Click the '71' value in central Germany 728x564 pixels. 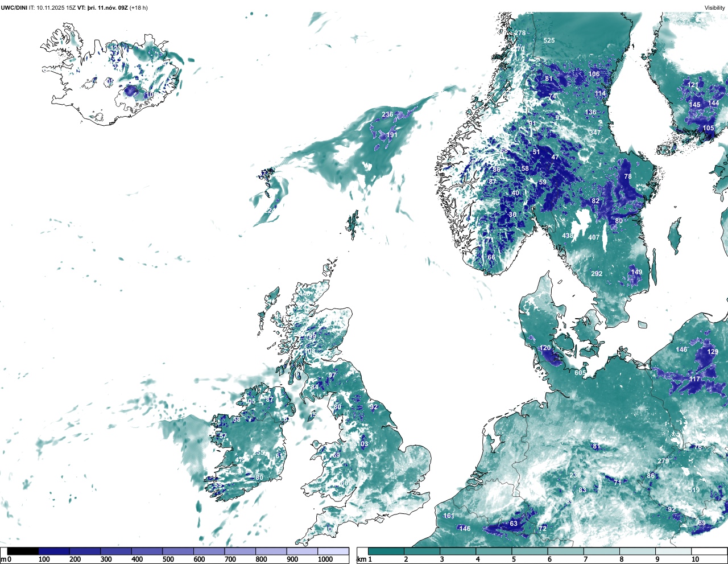pos(618,483)
